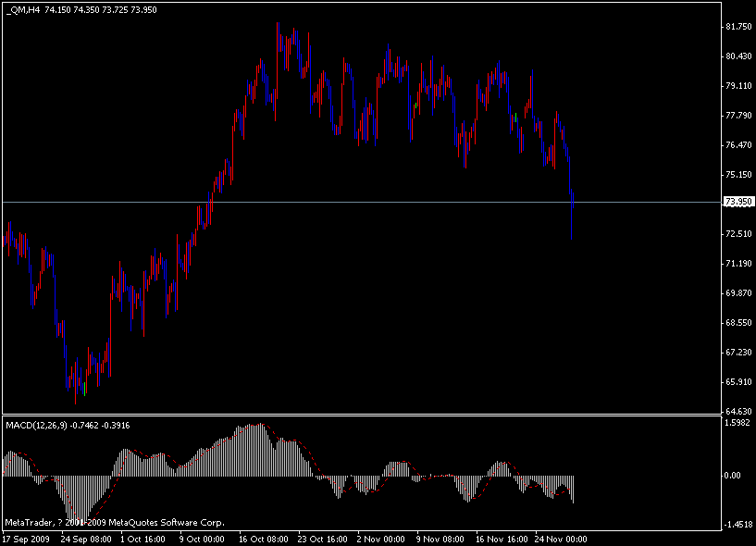The width and height of the screenshot is (756, 546).
Task: Click the _QM,H4 chart title text
Action: (21, 10)
